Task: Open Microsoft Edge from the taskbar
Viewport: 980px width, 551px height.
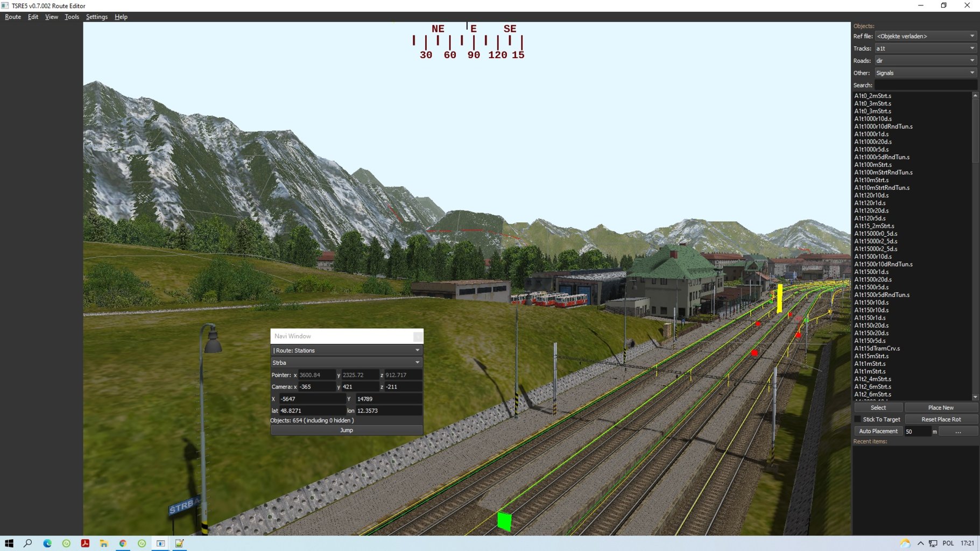Action: click(47, 543)
